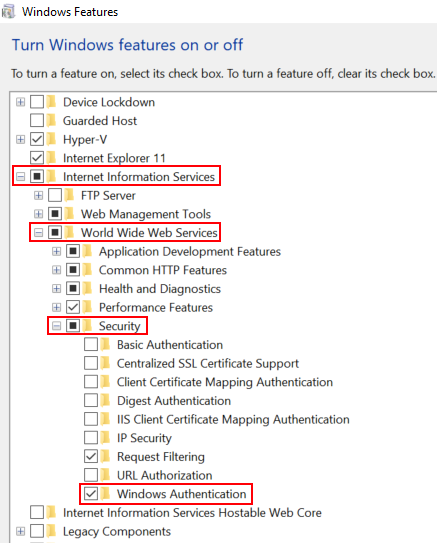Image resolution: width=437 pixels, height=543 pixels.
Task: Enable the URL Authorization checkbox
Action: point(91,475)
